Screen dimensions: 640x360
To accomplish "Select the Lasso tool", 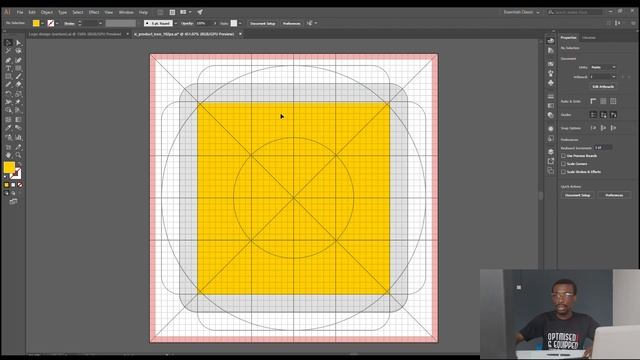I will 18,51.
